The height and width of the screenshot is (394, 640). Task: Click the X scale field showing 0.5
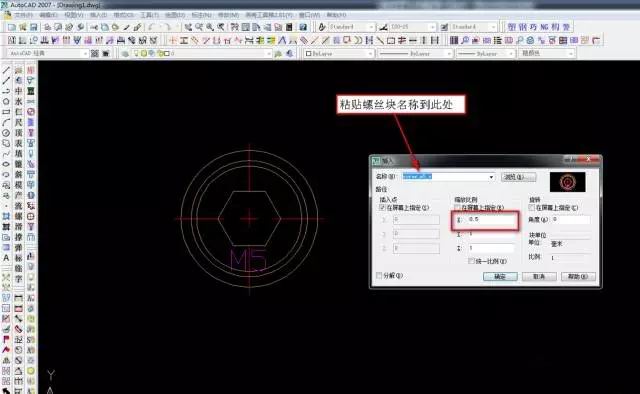491,220
